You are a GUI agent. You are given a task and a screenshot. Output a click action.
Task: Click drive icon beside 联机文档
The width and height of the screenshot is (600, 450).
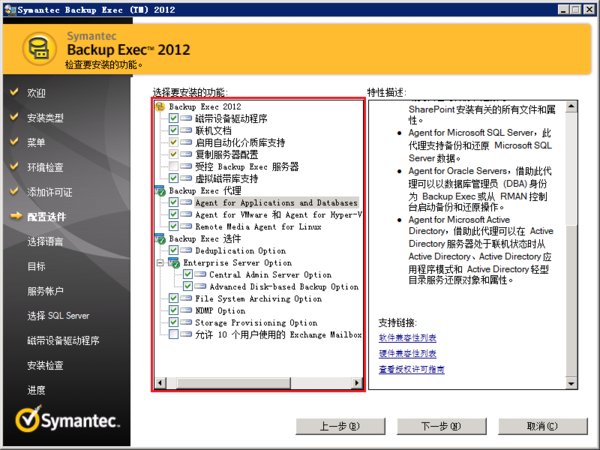[186, 130]
